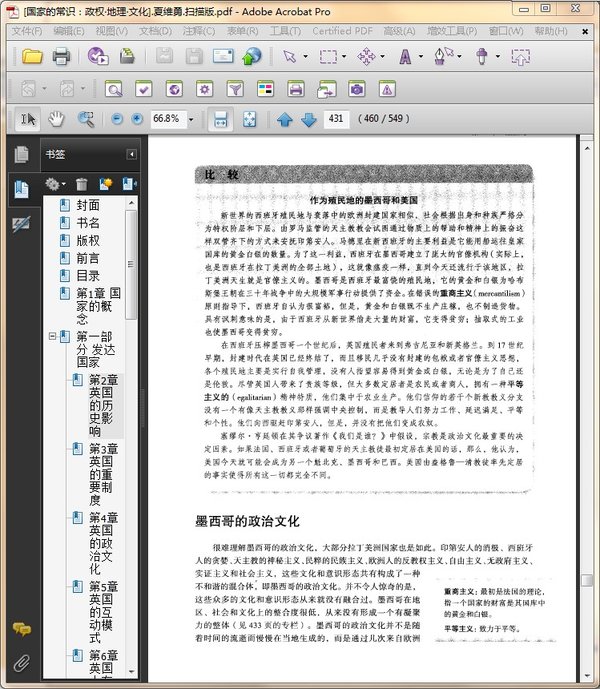Go to previous page with up arrow

(x=285, y=119)
